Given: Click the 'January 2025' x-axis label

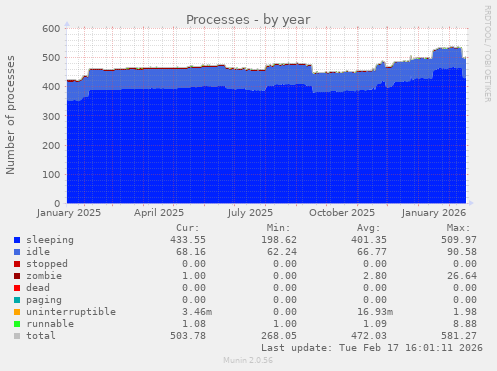Looking at the screenshot, I should click(x=69, y=213).
